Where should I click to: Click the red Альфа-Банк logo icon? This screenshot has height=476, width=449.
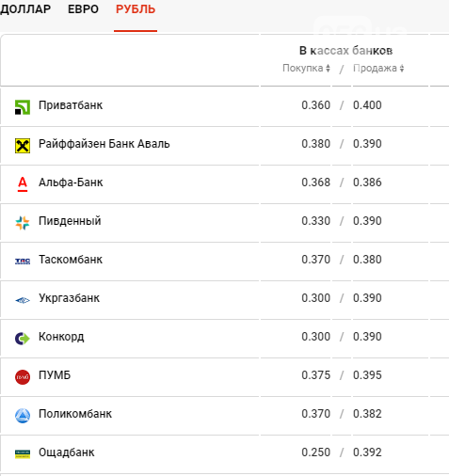pos(23,184)
